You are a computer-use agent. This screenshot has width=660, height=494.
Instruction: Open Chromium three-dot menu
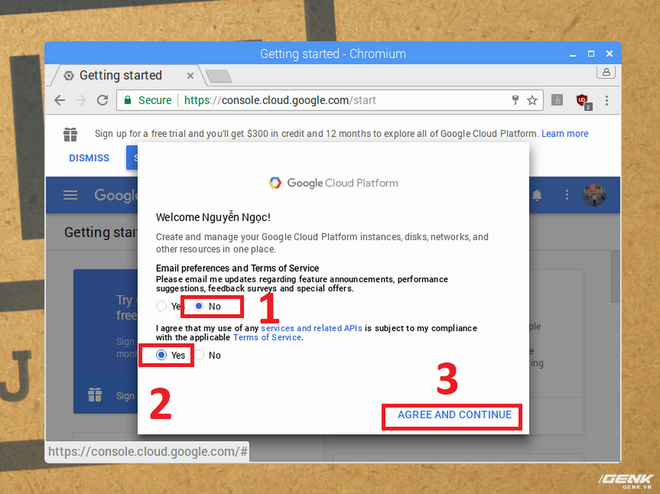click(607, 100)
